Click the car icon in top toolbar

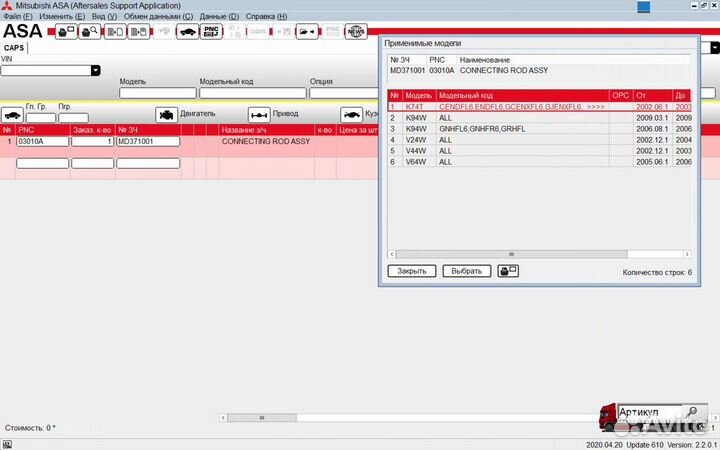tap(186, 32)
